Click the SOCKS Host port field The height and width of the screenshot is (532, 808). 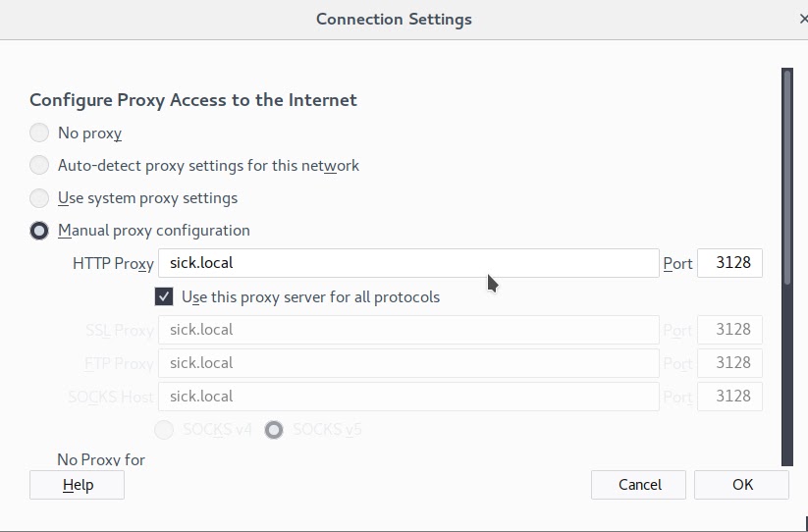(729, 397)
